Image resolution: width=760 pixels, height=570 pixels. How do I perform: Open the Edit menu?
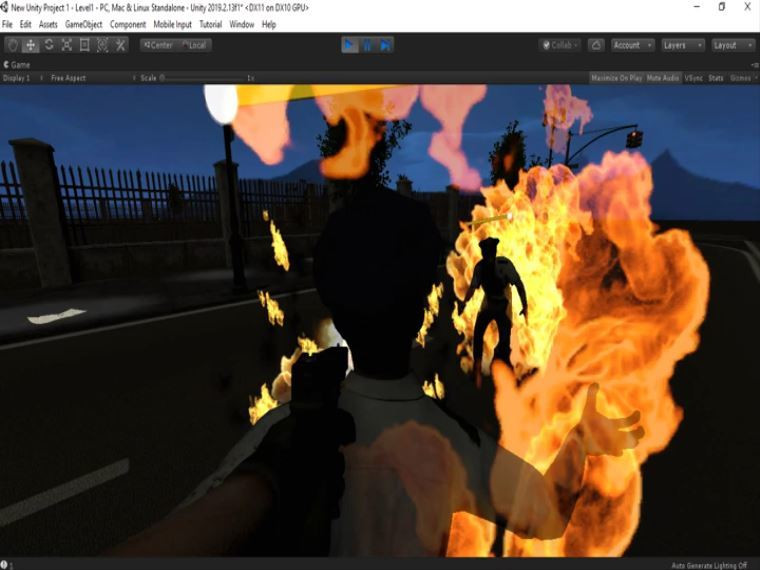[x=25, y=24]
